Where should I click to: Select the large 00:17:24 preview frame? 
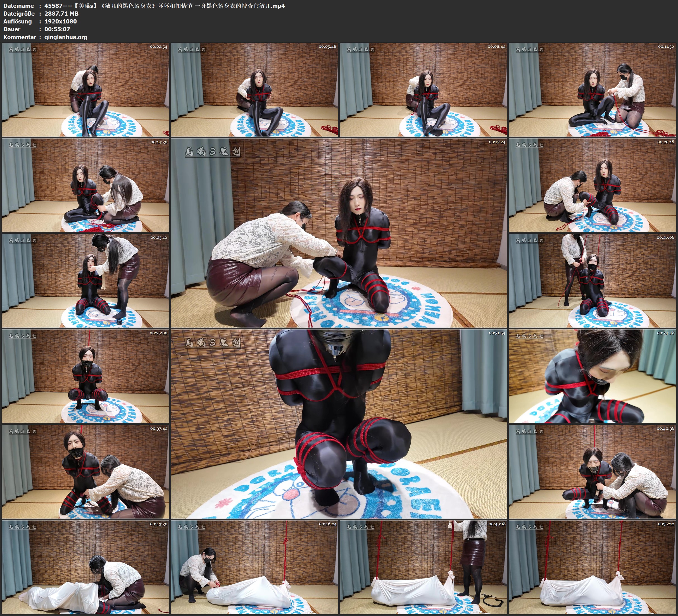(339, 233)
